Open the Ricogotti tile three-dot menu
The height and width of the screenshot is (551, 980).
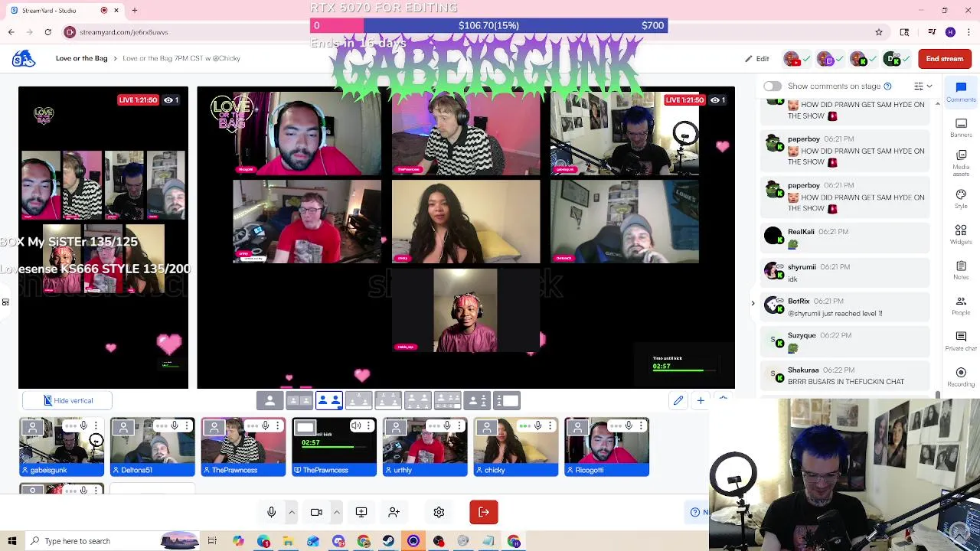click(x=641, y=425)
